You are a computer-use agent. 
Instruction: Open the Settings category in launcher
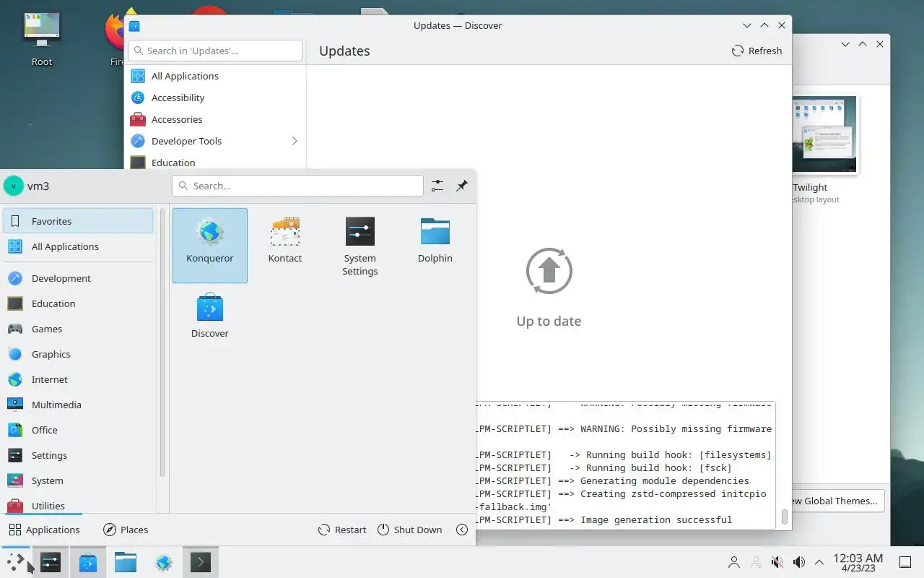point(78,455)
